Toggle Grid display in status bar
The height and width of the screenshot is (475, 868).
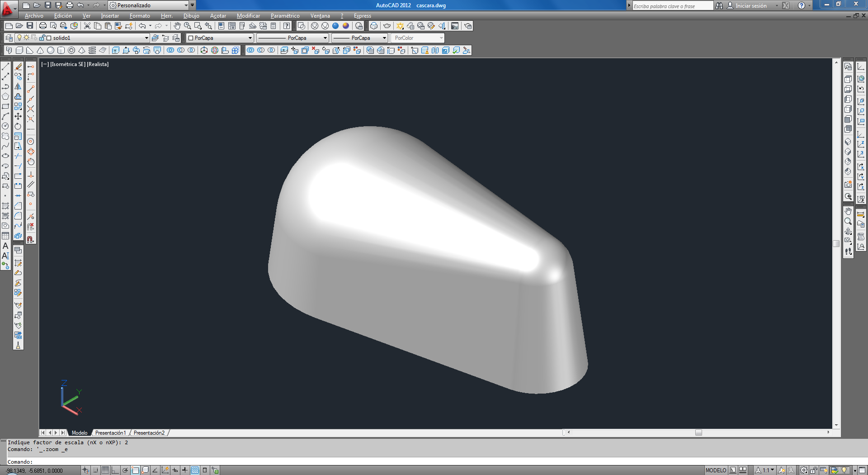tap(105, 470)
